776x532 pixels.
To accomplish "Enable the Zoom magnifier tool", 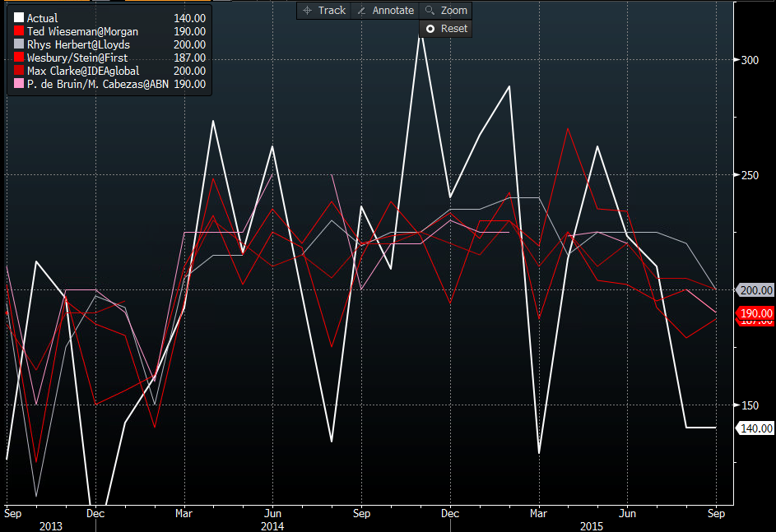I will point(445,11).
